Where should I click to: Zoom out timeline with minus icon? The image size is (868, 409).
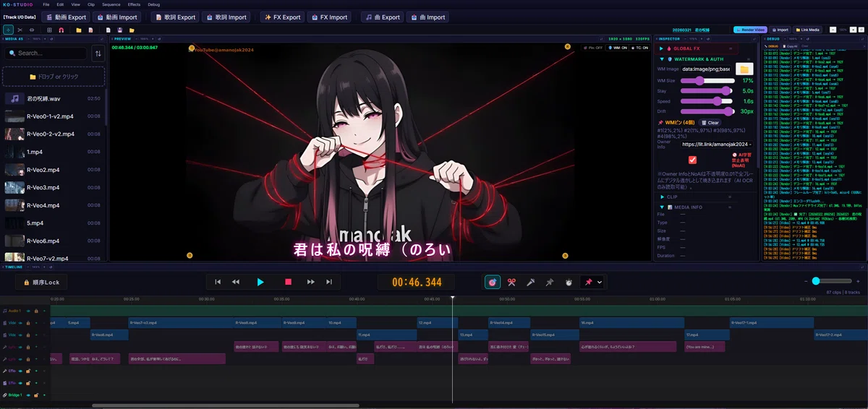click(x=807, y=281)
